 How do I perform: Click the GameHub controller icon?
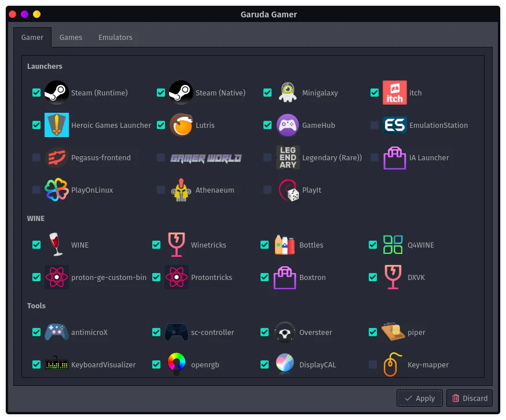(x=288, y=125)
